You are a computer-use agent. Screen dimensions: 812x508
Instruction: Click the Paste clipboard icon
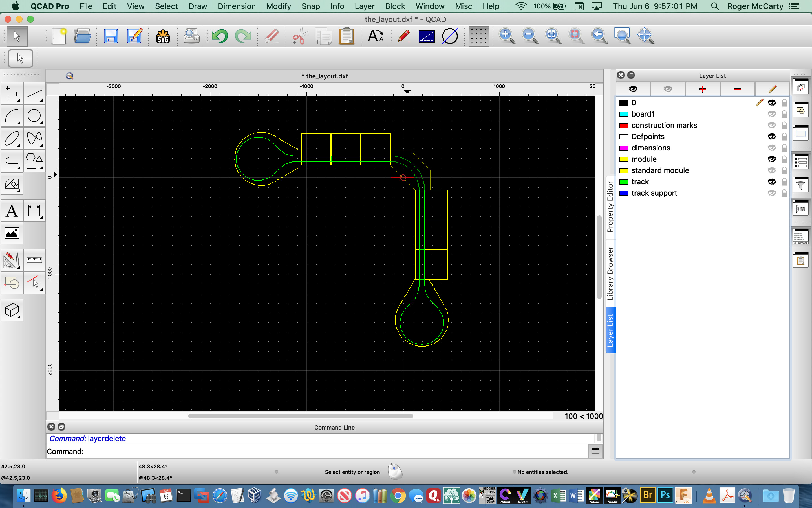click(347, 36)
